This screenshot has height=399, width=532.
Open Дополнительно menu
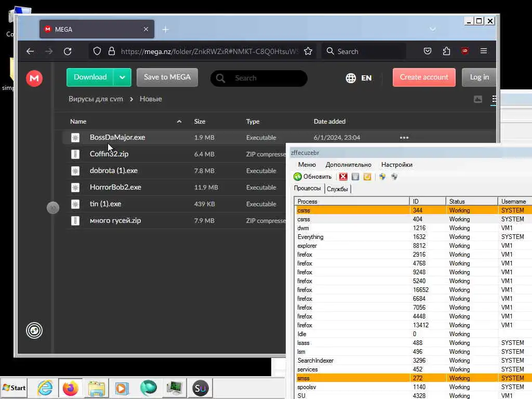click(x=349, y=165)
